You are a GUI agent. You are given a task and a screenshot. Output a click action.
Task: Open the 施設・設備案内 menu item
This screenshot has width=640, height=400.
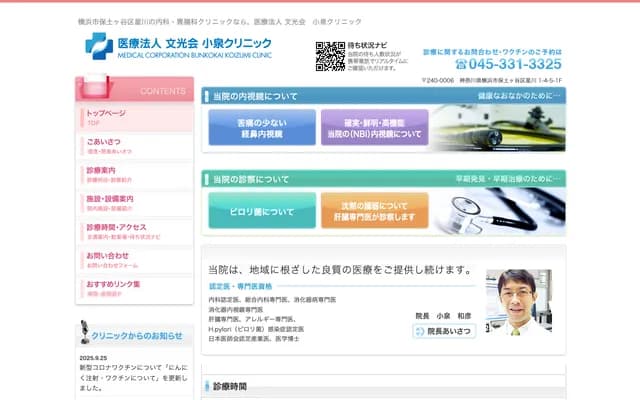click(x=135, y=203)
